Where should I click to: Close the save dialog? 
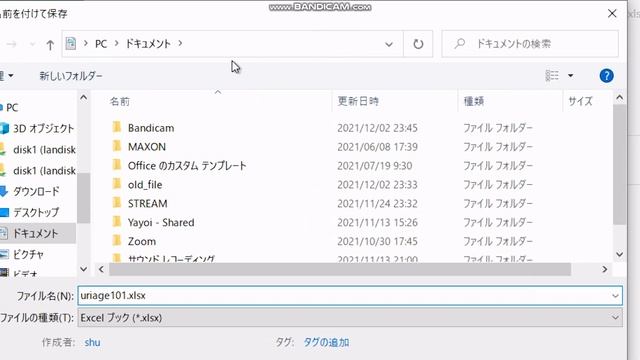coord(612,13)
